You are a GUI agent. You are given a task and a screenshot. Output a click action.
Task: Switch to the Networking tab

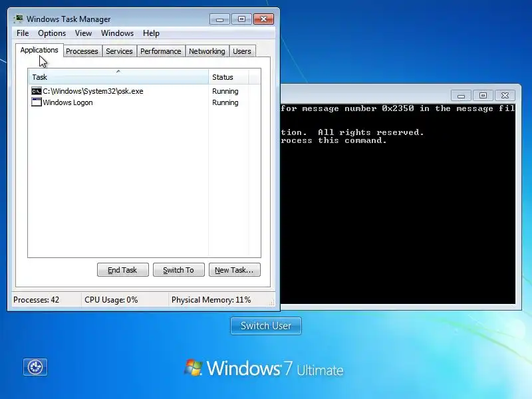pos(207,51)
